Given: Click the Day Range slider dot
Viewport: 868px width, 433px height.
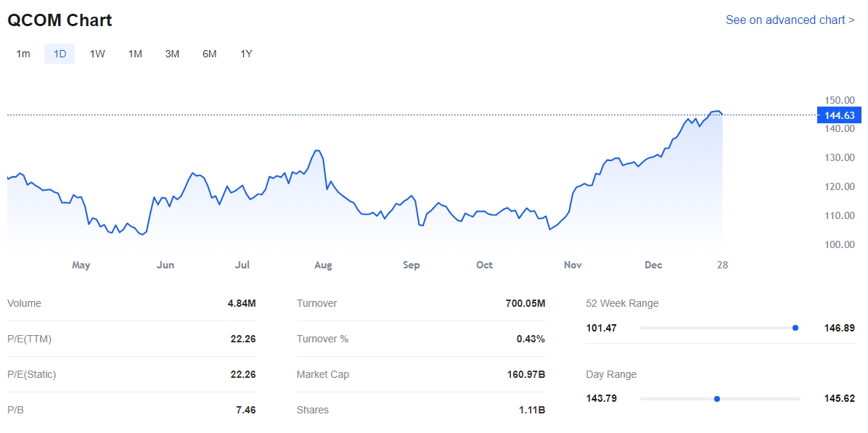Looking at the screenshot, I should click(x=717, y=398).
